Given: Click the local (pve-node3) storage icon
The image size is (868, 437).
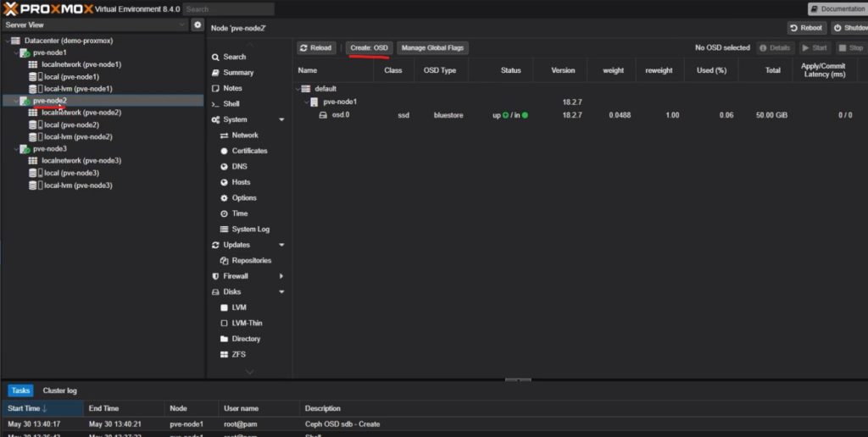Looking at the screenshot, I should click(x=36, y=173).
